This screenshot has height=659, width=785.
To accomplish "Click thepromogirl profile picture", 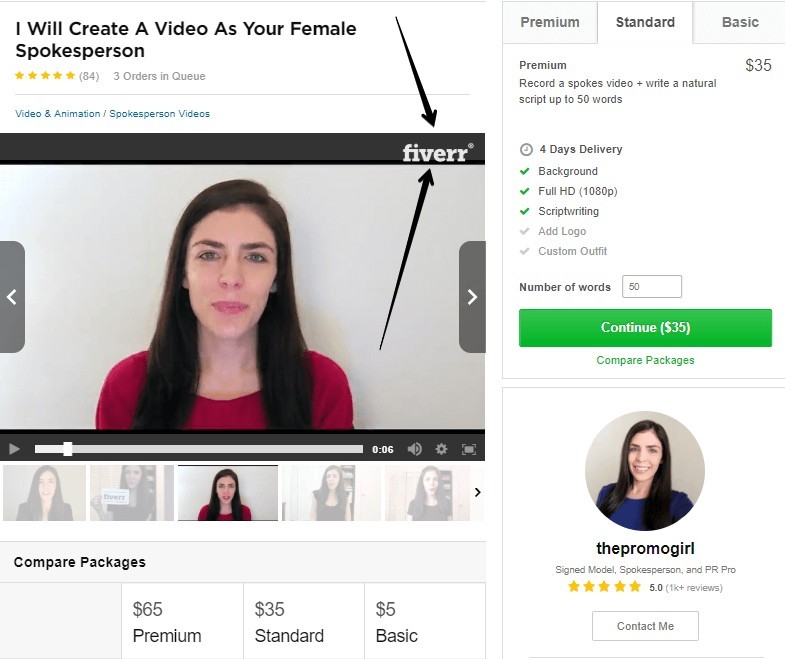I will 645,471.
